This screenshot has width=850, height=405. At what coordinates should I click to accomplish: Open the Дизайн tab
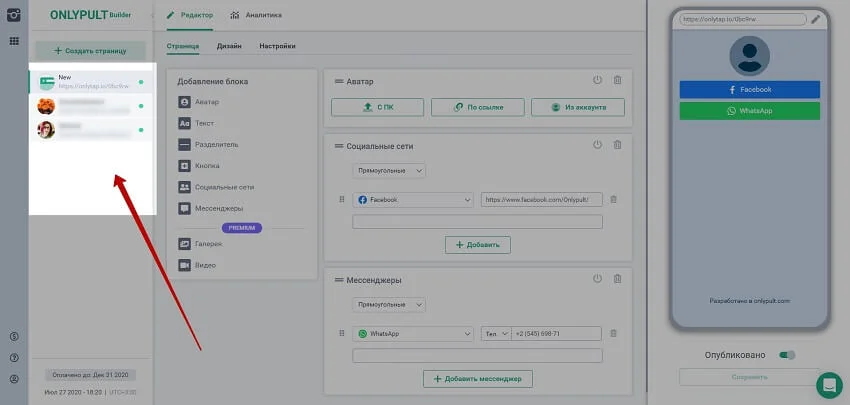tap(228, 46)
